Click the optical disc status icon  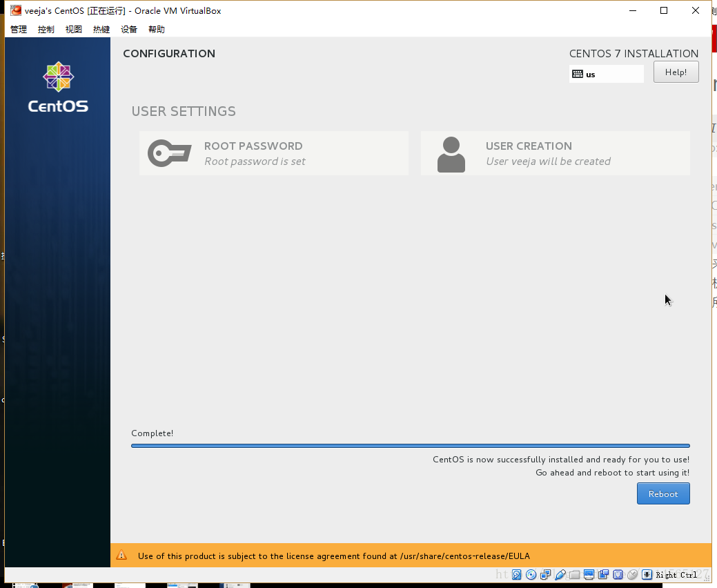[531, 575]
